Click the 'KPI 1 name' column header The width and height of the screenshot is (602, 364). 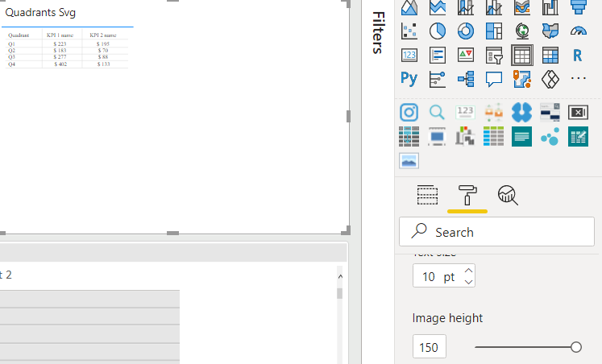coord(60,35)
